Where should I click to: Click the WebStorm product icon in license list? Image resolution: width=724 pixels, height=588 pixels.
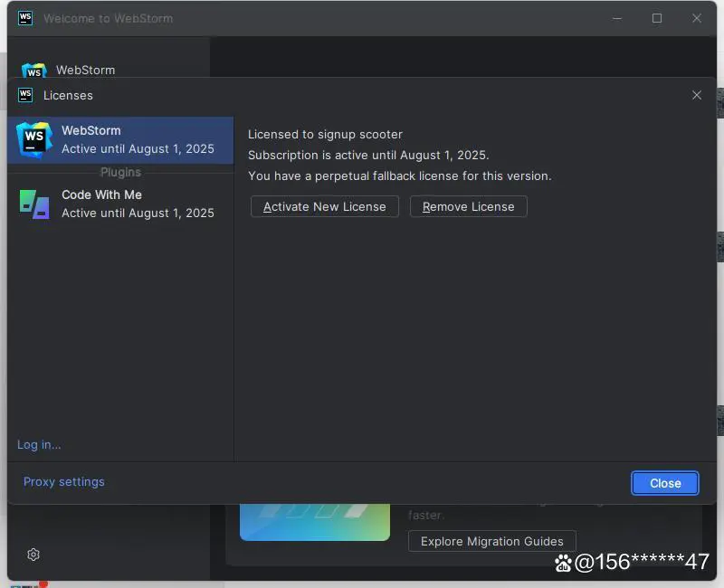[34, 139]
